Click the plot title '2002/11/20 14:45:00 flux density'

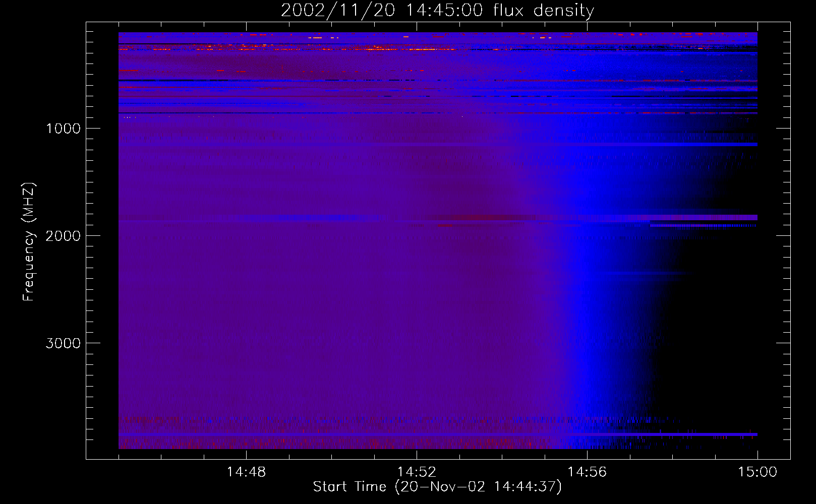tap(437, 11)
